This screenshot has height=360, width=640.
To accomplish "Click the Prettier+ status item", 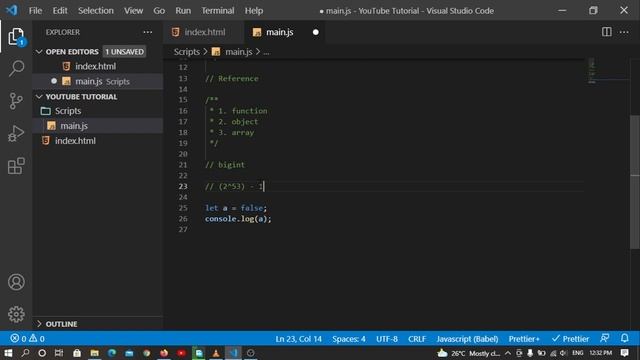I will click(524, 339).
